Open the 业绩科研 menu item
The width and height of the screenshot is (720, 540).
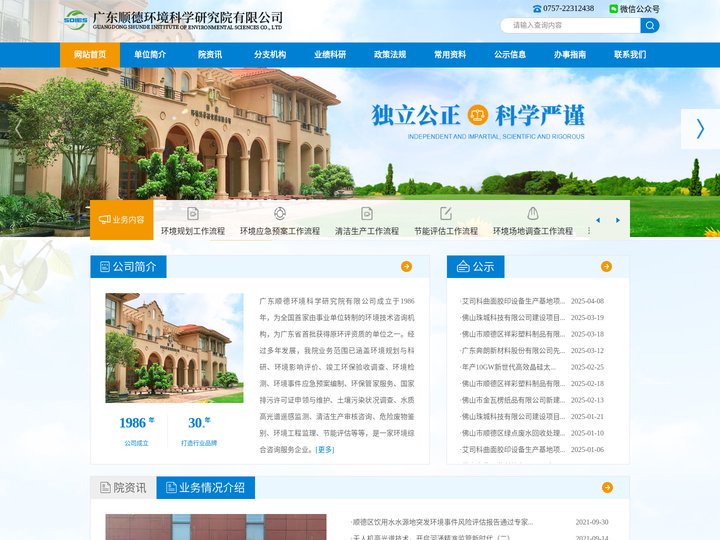(x=330, y=55)
